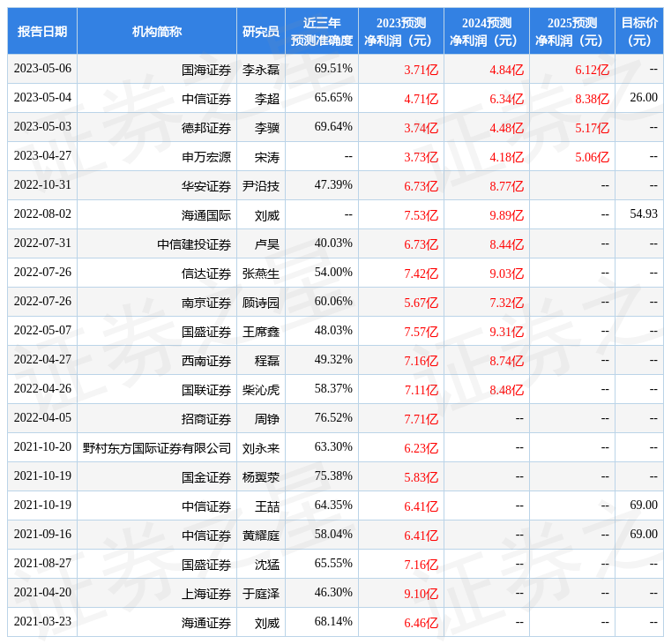Click 2024 forecast 8.77亿
The height and width of the screenshot is (644, 664).
(506, 186)
